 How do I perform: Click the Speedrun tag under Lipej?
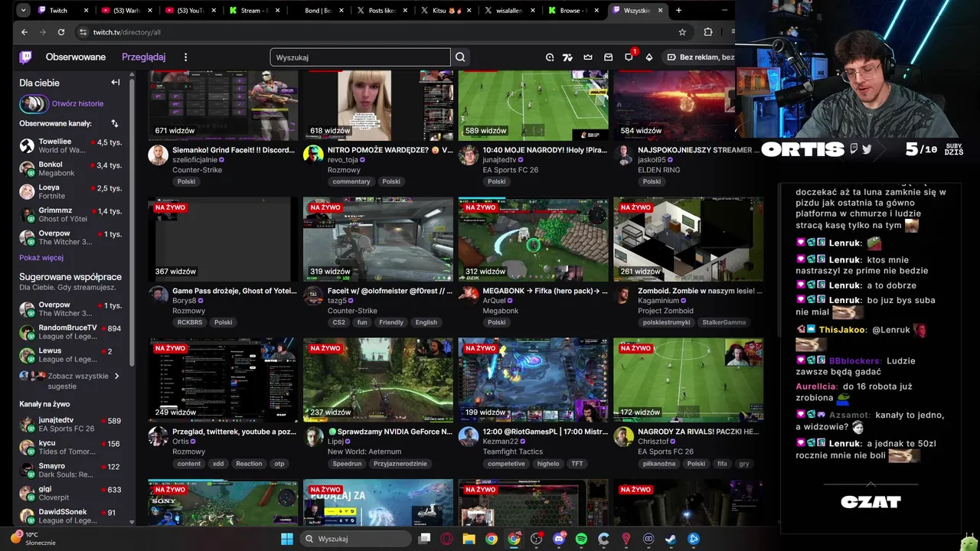click(x=347, y=464)
